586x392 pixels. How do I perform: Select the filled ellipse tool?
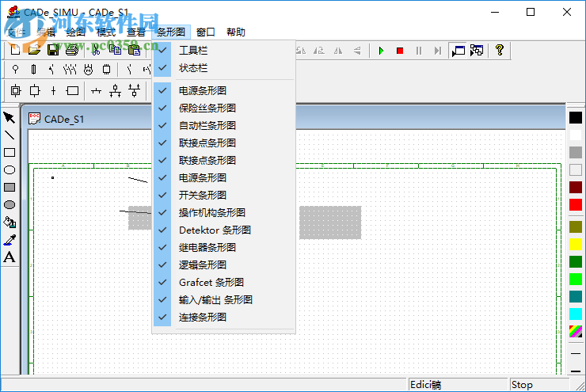pyautogui.click(x=10, y=205)
